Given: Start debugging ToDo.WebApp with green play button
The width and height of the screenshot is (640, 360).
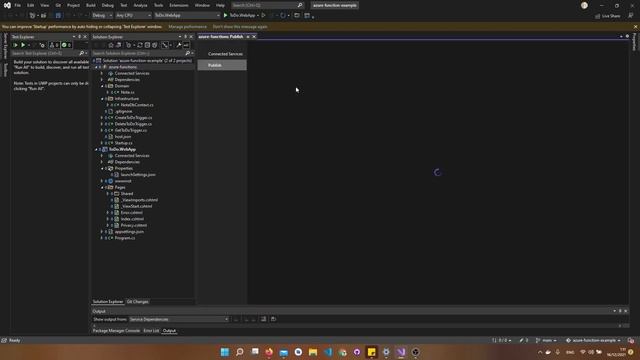Looking at the screenshot, I should click(225, 15).
